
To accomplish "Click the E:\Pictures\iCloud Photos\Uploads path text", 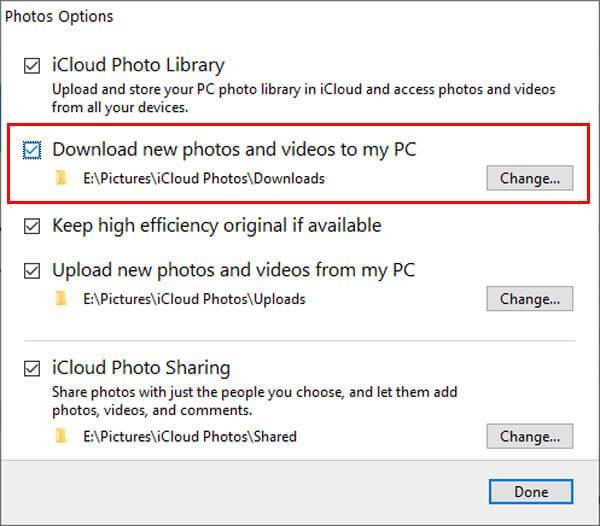I will (195, 299).
